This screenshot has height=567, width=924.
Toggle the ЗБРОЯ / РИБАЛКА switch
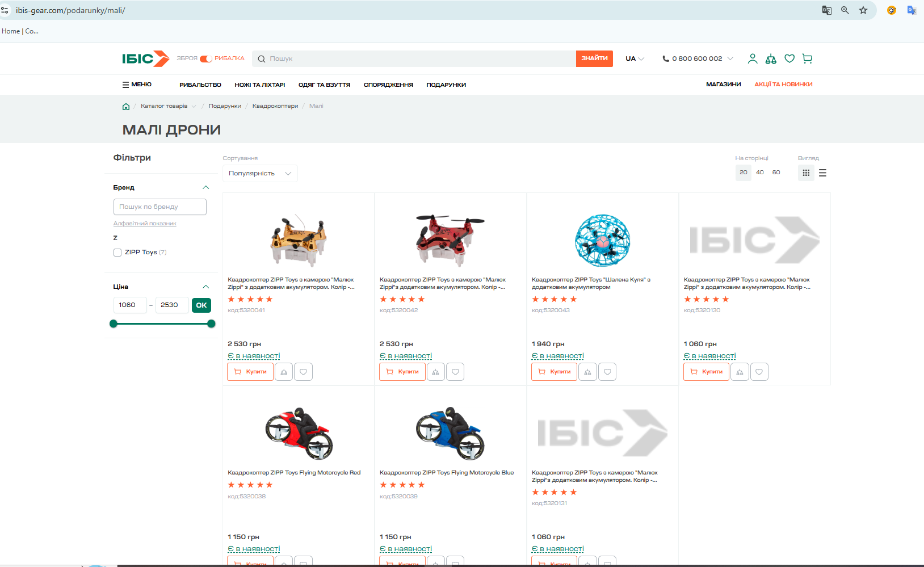[x=206, y=58]
